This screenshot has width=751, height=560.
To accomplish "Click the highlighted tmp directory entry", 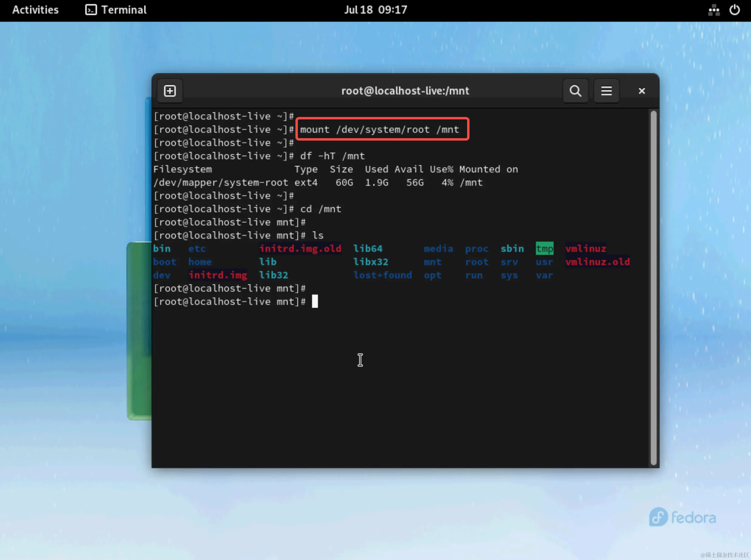I will (544, 248).
